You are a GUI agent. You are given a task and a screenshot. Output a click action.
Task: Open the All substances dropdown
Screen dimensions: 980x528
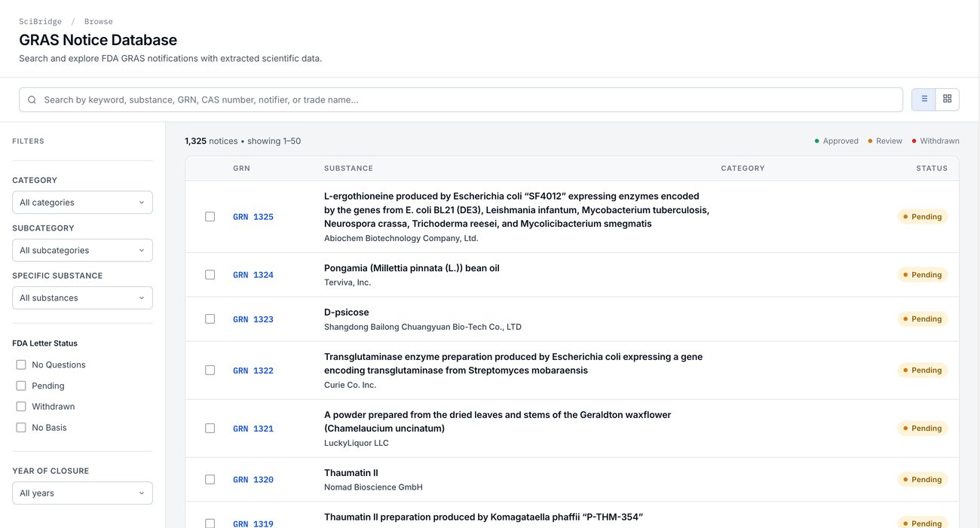[x=82, y=298]
